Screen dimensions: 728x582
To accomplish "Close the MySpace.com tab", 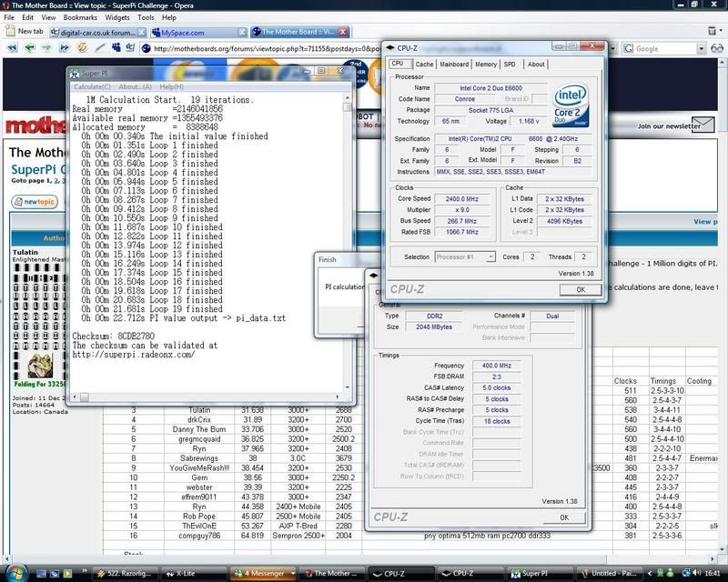I will coord(242,32).
